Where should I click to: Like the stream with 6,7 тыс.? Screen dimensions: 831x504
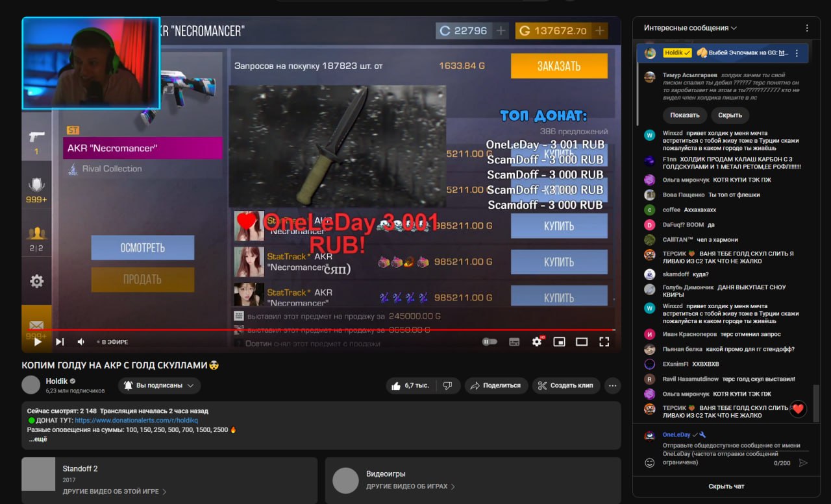(411, 385)
